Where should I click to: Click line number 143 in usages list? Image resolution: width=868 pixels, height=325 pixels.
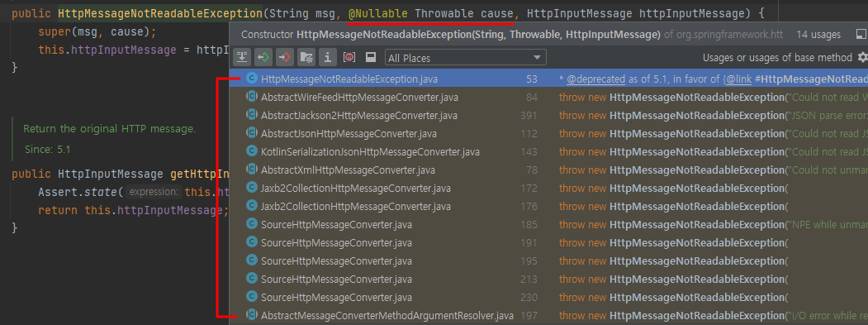(x=529, y=152)
